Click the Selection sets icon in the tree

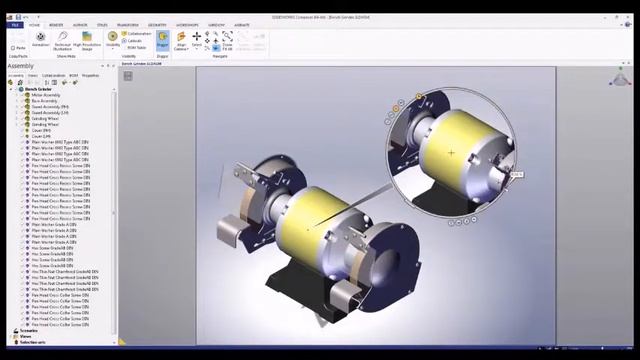[16, 342]
